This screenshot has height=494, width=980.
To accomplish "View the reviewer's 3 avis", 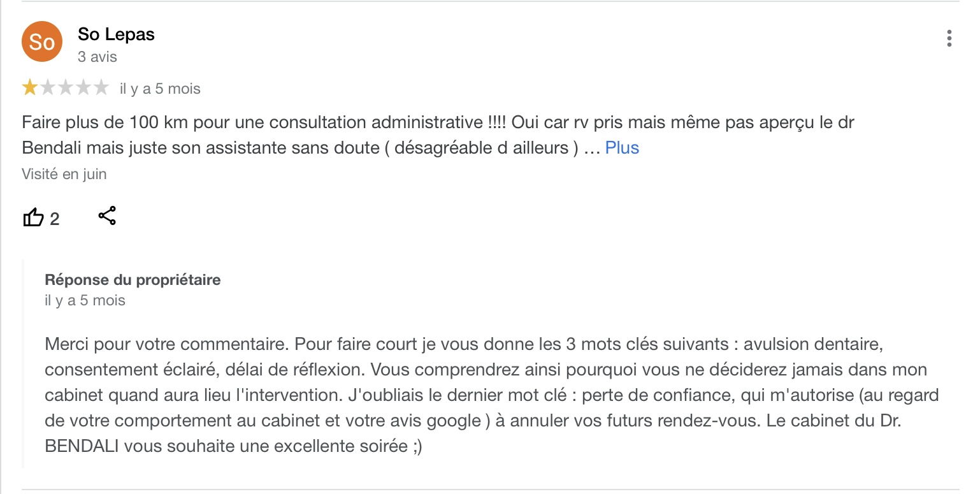I will point(97,57).
